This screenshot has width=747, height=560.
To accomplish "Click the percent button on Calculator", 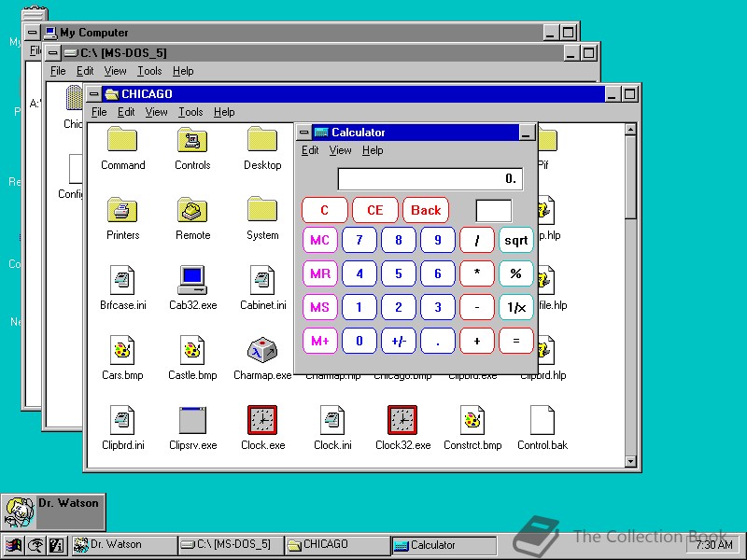I will pos(516,273).
